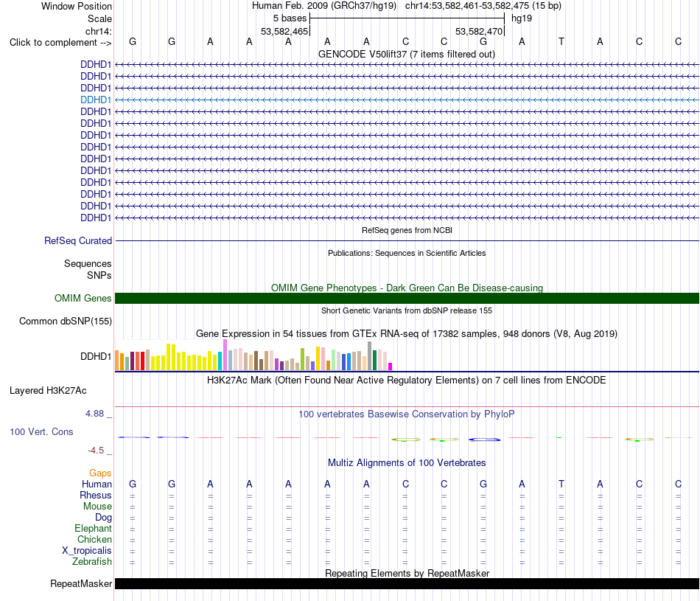The width and height of the screenshot is (700, 601).
Task: Click the 'Click to complement -->' label
Action: point(60,43)
